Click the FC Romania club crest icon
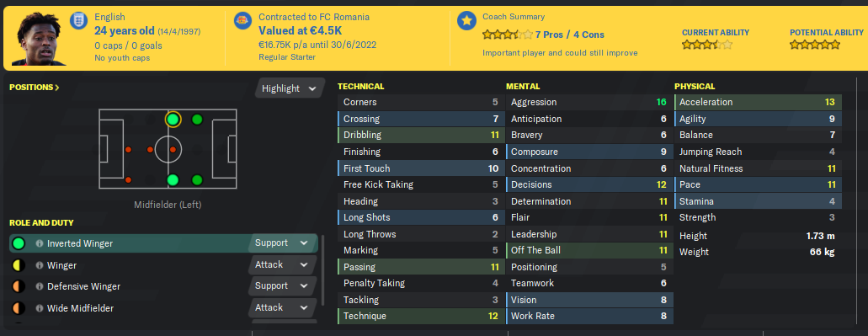The image size is (868, 336). (243, 21)
